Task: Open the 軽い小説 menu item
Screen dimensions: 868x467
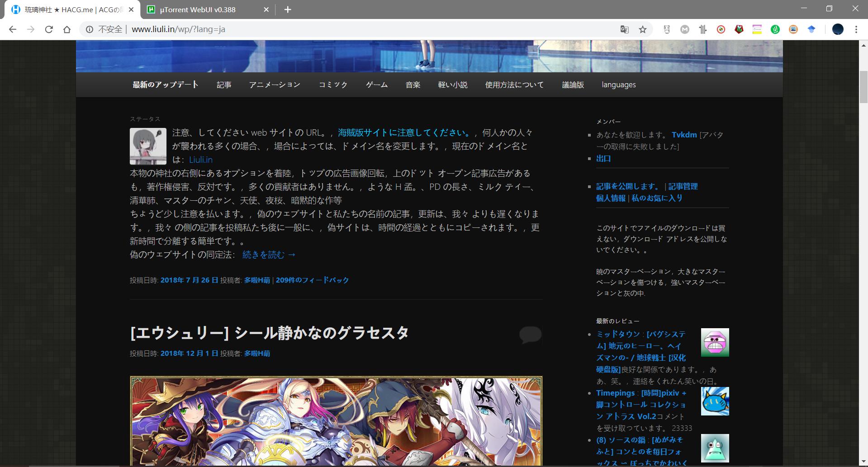Action: tap(453, 85)
